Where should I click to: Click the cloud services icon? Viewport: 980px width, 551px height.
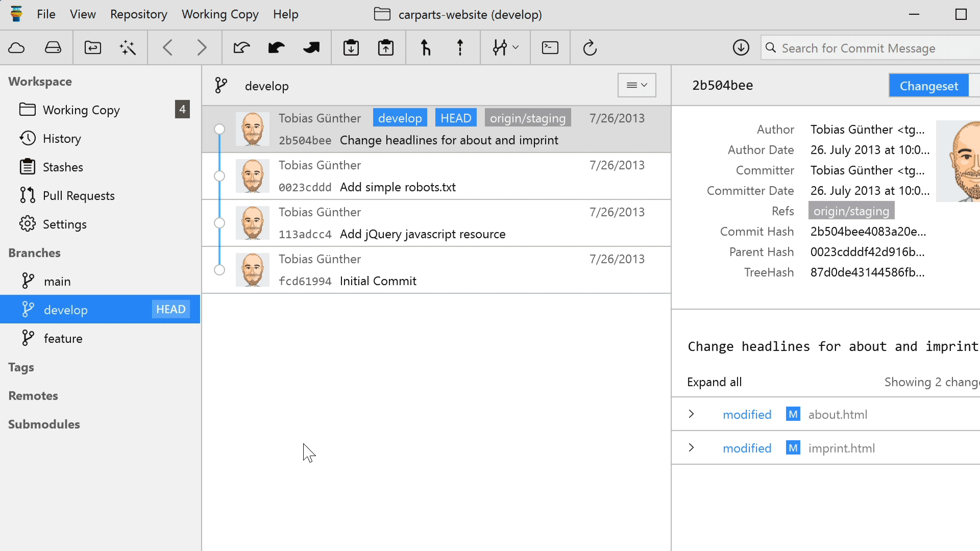click(x=16, y=48)
